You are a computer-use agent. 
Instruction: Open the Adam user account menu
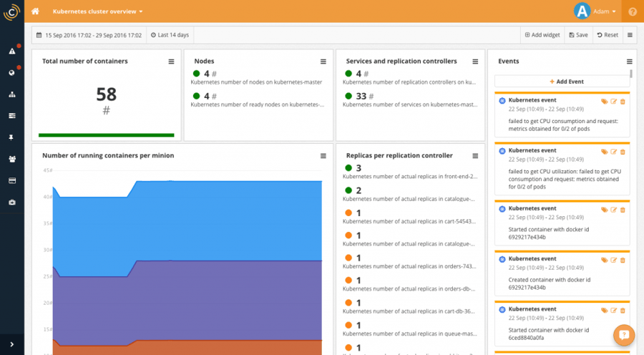595,11
